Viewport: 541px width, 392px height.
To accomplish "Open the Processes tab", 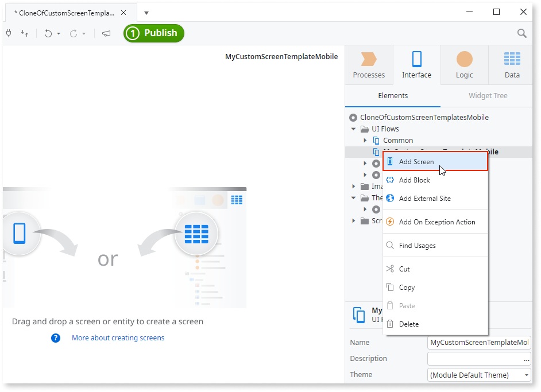I will (368, 64).
